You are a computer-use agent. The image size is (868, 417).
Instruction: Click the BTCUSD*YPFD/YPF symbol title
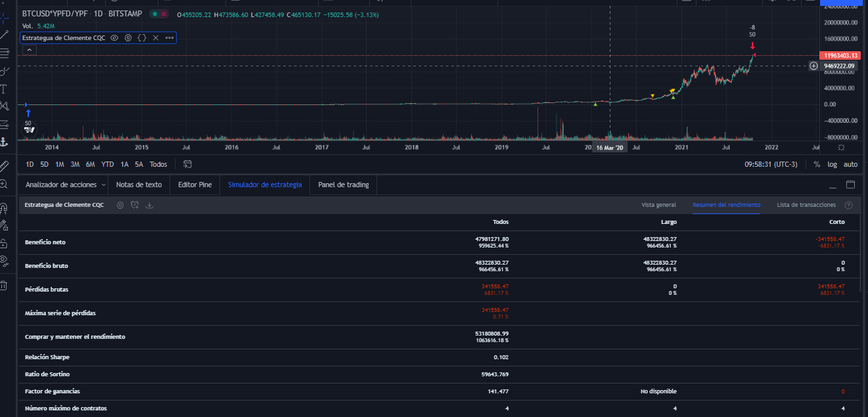click(x=55, y=14)
